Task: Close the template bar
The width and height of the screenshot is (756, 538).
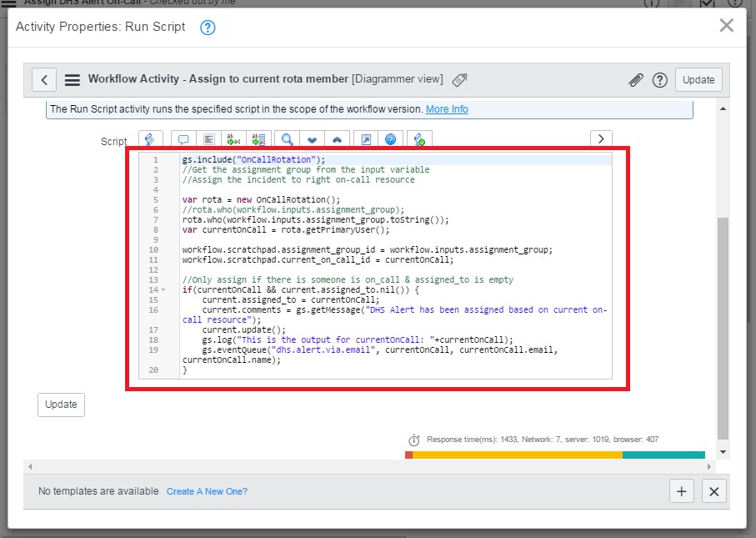Action: [714, 491]
